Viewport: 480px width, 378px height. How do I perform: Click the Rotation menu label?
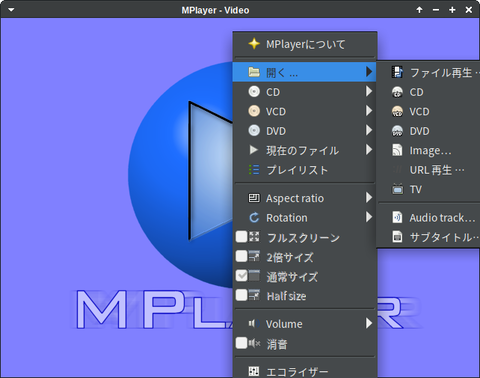click(287, 218)
